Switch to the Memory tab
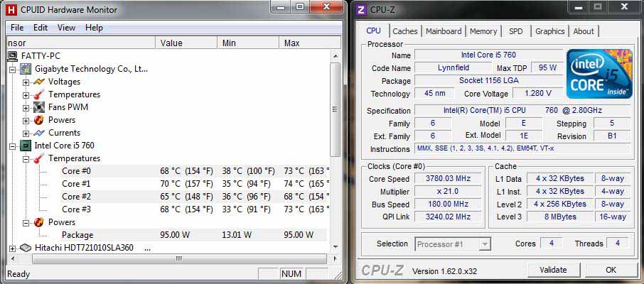The height and width of the screenshot is (284, 644). coord(483,31)
